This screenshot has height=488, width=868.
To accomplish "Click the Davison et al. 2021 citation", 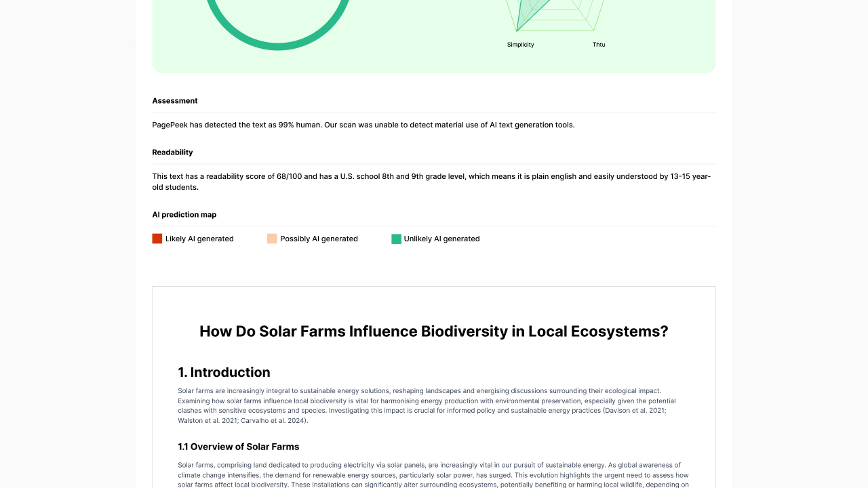I will (x=634, y=411).
